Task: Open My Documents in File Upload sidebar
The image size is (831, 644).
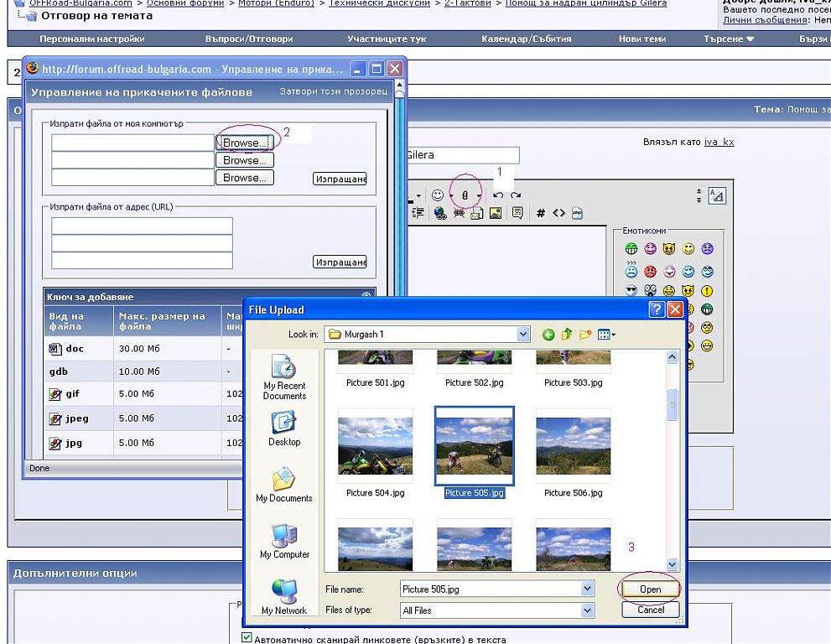Action: pos(284,485)
